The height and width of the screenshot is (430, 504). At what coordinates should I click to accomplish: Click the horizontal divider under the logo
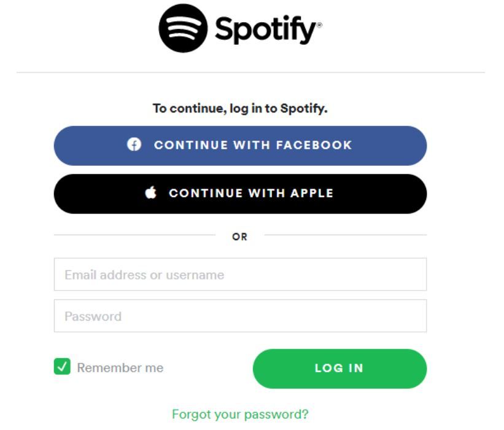(250, 72)
